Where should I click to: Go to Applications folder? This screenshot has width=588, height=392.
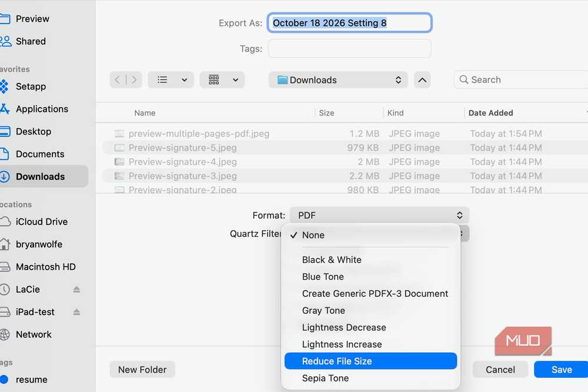pos(42,109)
